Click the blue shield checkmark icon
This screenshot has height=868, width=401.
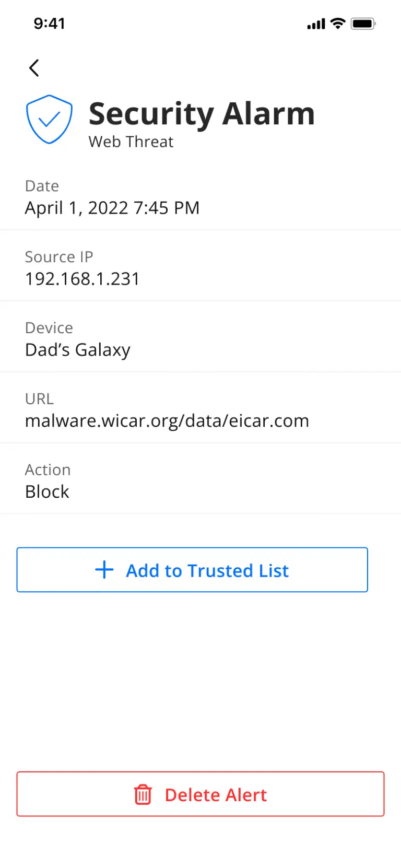coord(49,119)
